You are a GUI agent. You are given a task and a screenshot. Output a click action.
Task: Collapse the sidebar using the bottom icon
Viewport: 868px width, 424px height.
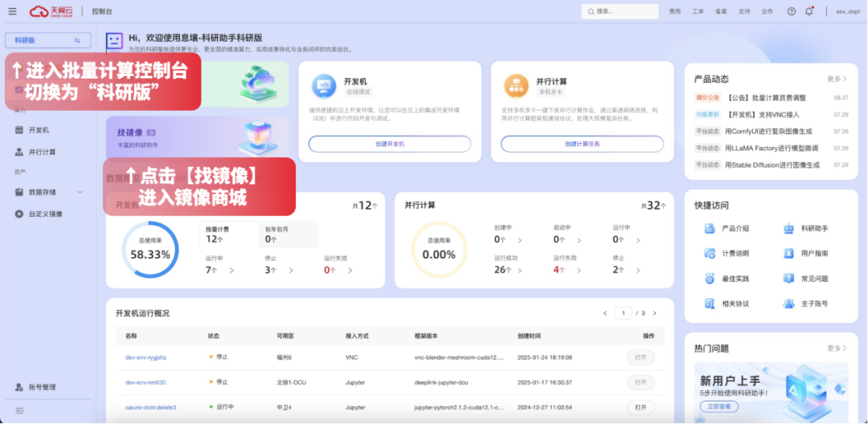(x=19, y=410)
